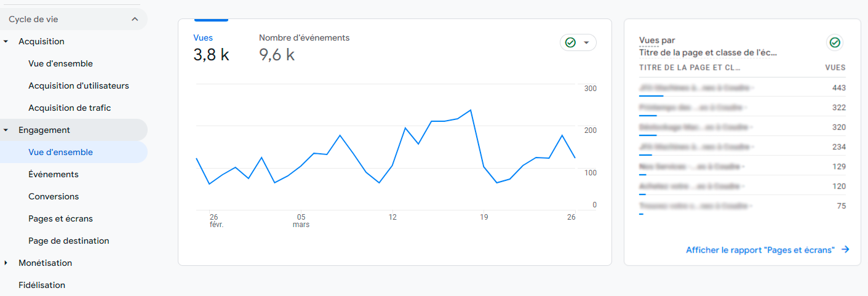The width and height of the screenshot is (868, 296).
Task: Collapse the Engagement tree group
Action: click(6, 130)
